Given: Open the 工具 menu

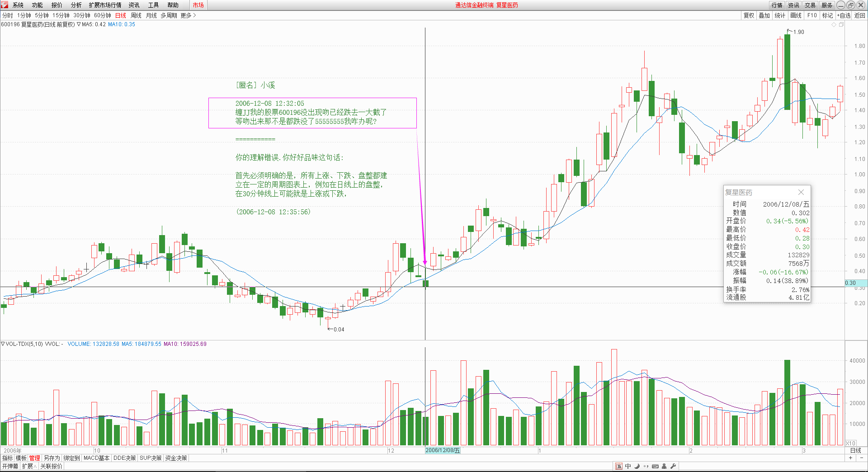Looking at the screenshot, I should tap(153, 5).
